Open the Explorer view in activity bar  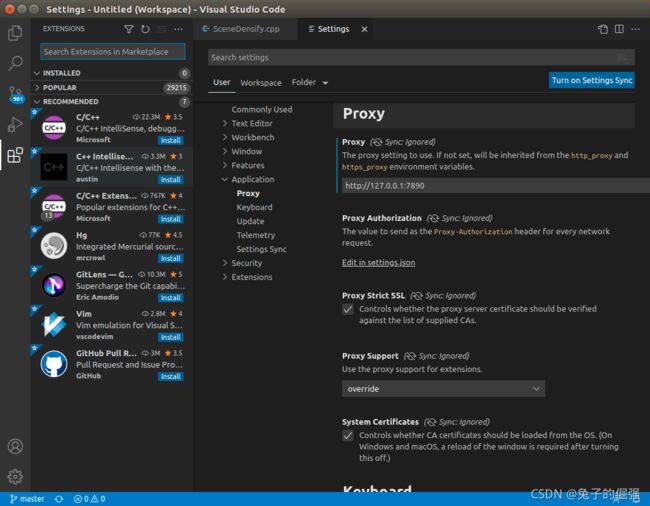pyautogui.click(x=15, y=33)
